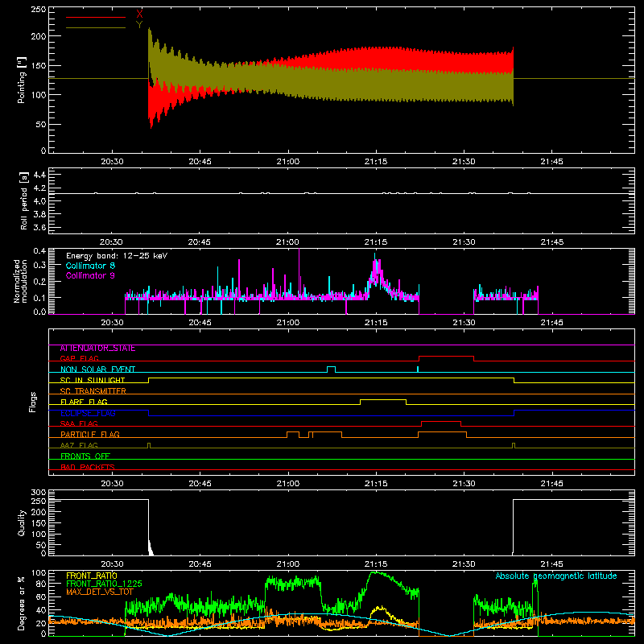Click the 21:45 tick label under Pointing plot
Image resolution: width=644 pixels, height=644 pixels.
point(551,162)
